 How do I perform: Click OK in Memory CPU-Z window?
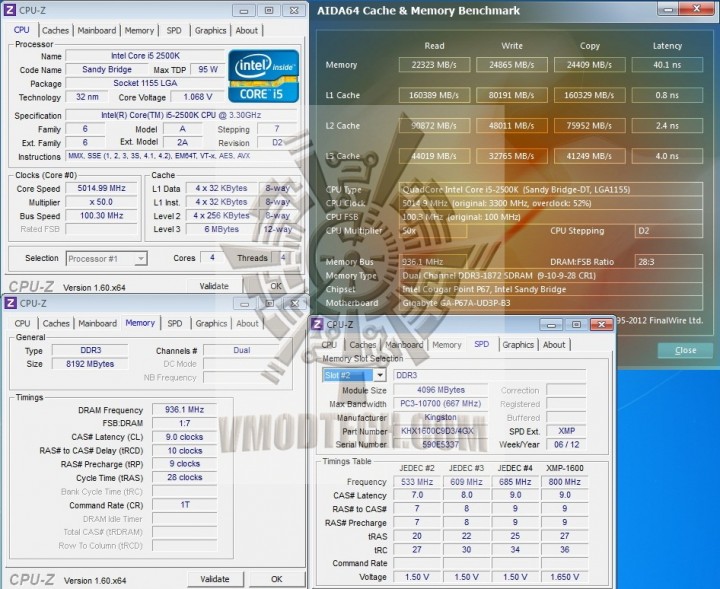276,579
